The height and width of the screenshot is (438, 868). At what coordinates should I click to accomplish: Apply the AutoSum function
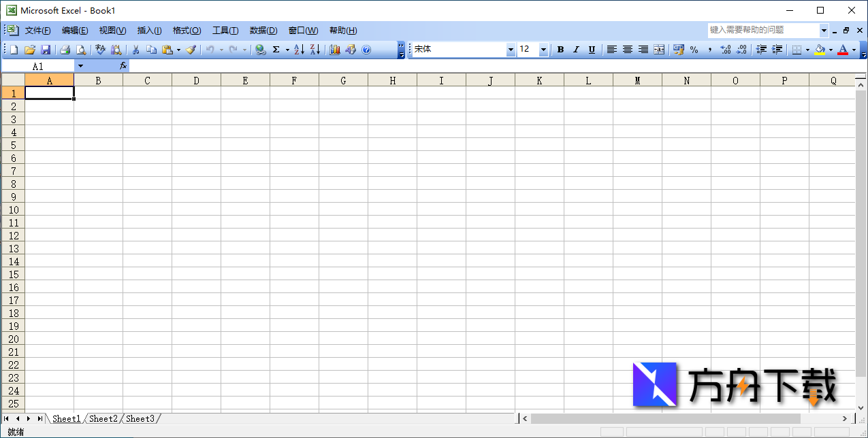click(x=276, y=49)
